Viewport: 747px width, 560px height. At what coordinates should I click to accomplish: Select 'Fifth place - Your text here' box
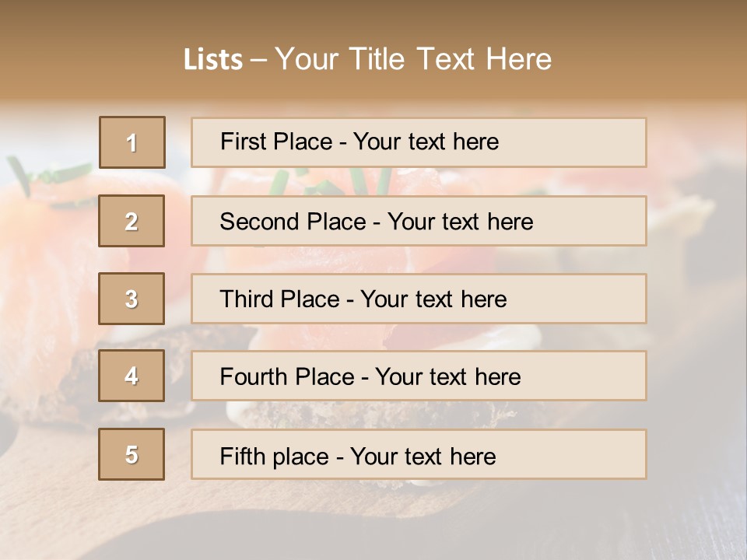tap(419, 455)
